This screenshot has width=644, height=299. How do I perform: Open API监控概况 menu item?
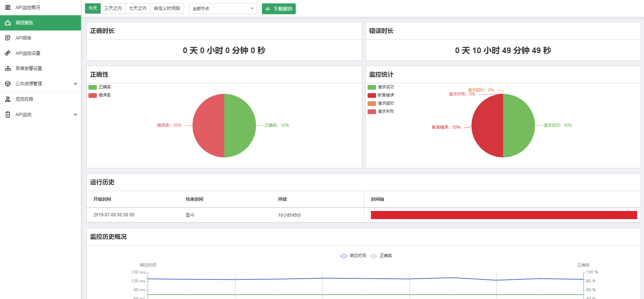[40, 7]
